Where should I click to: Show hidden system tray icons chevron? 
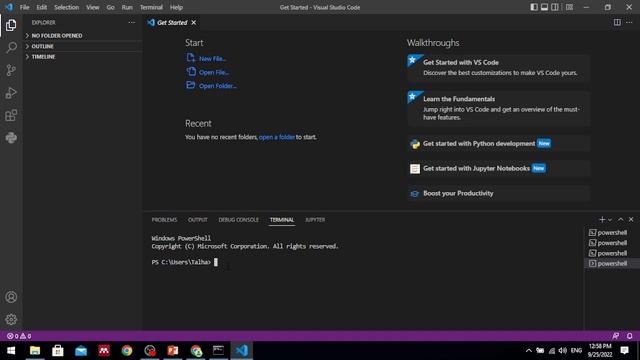click(529, 350)
